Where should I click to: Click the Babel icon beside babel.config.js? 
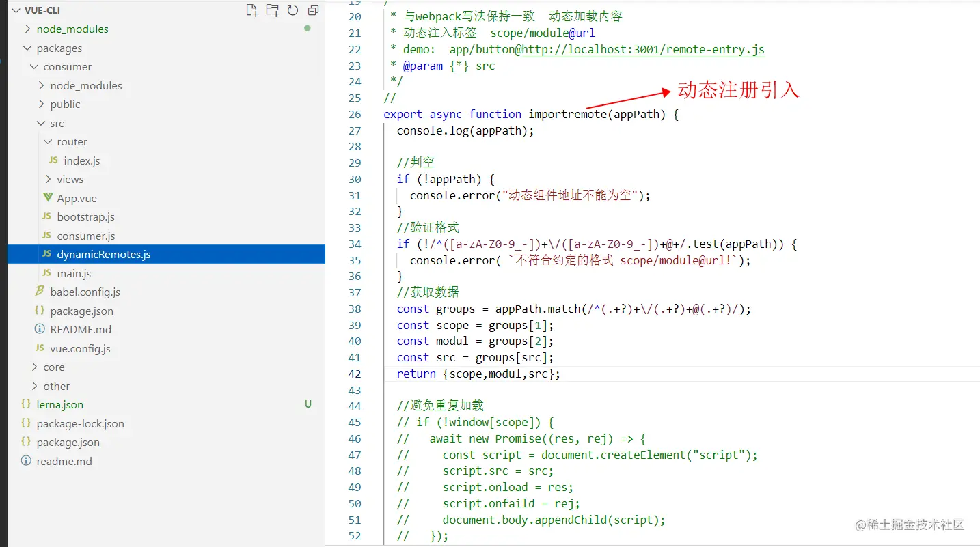(40, 292)
